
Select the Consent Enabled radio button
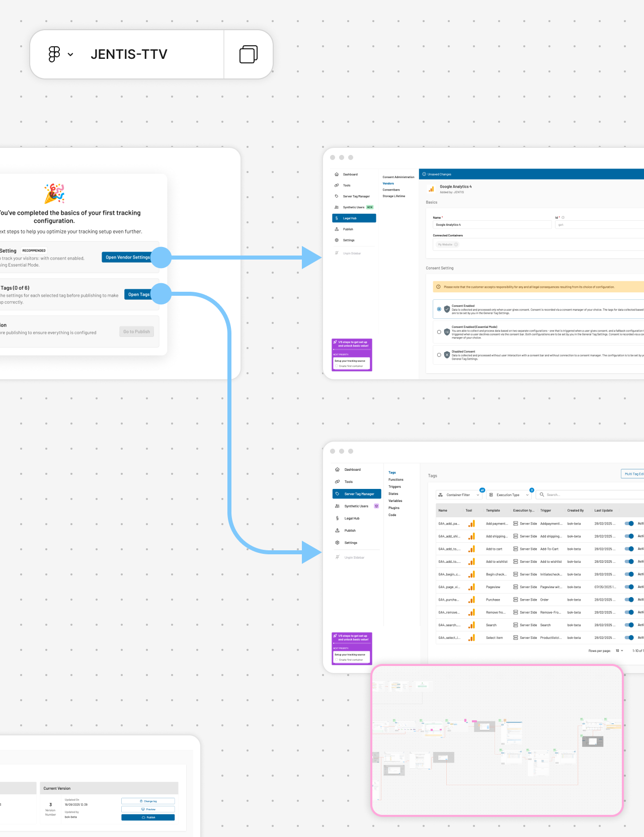click(439, 309)
